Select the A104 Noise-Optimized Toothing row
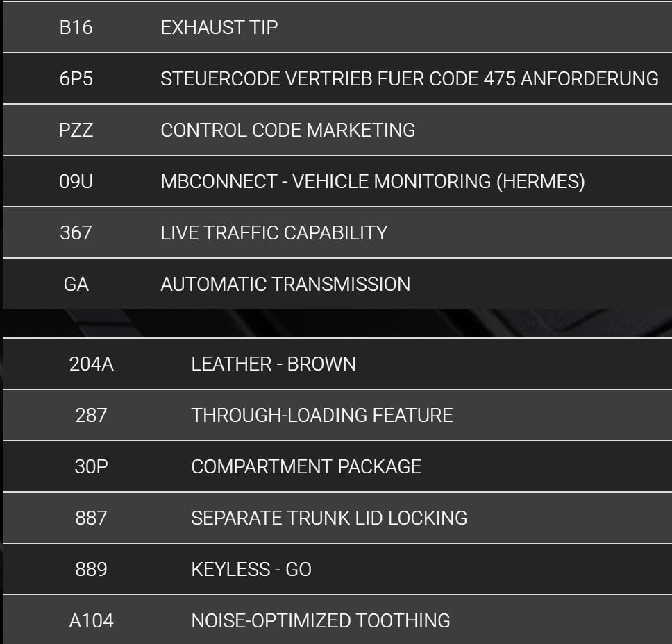672x644 pixels. pos(337,620)
